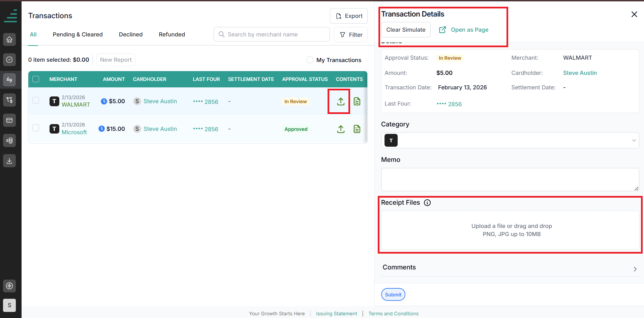This screenshot has height=318, width=644.
Task: Click the lightning bolt icon in sidebar
Action: (x=9, y=286)
